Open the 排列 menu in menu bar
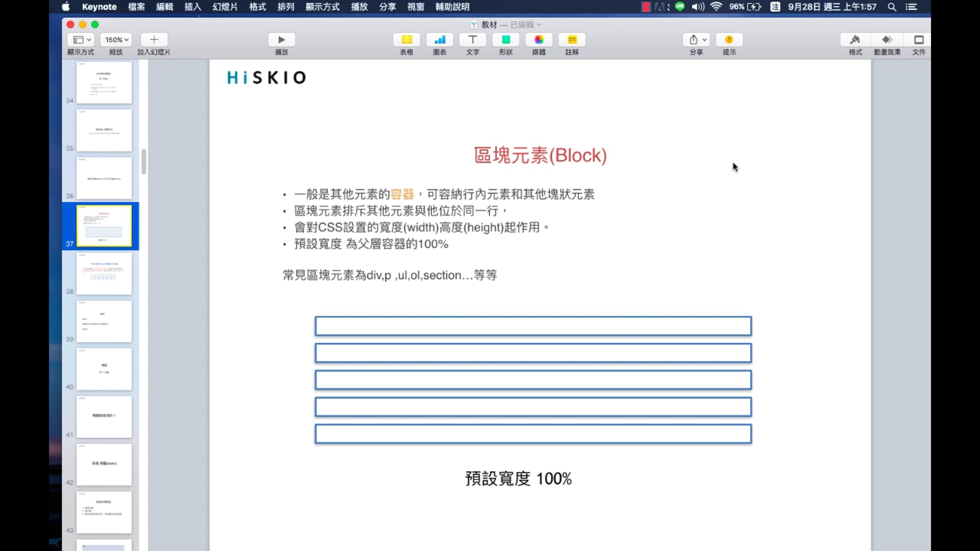The width and height of the screenshot is (980, 551). click(x=285, y=7)
